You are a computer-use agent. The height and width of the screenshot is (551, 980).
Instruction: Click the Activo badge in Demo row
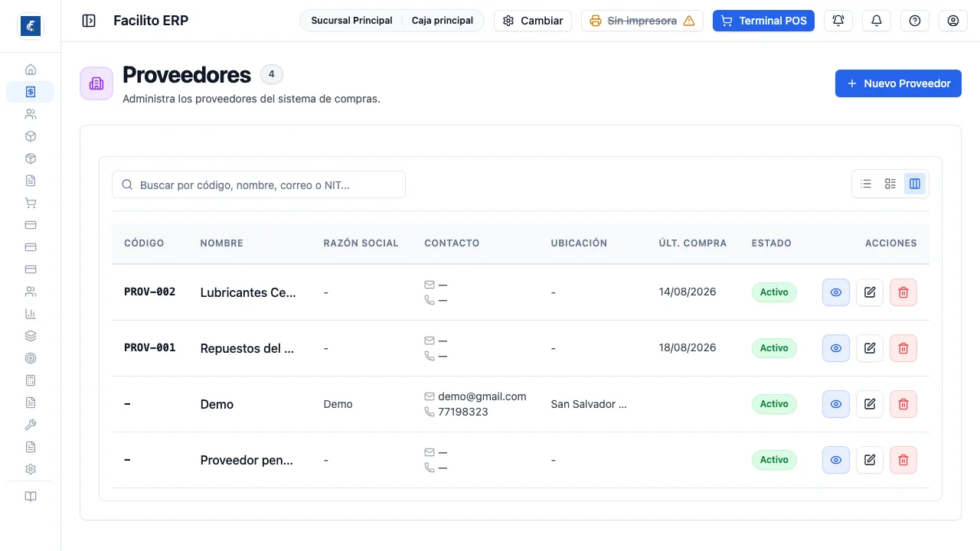774,404
